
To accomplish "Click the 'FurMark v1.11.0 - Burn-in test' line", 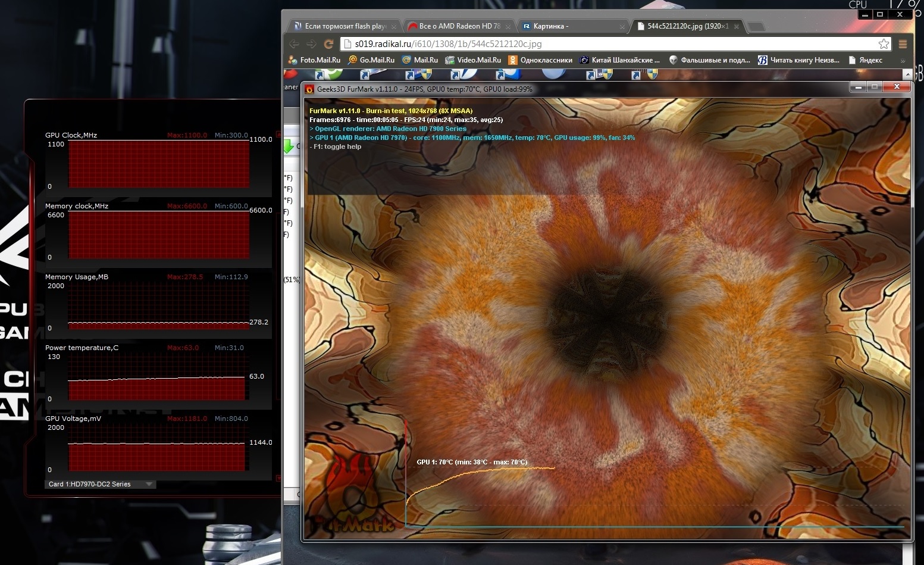I will 391,111.
